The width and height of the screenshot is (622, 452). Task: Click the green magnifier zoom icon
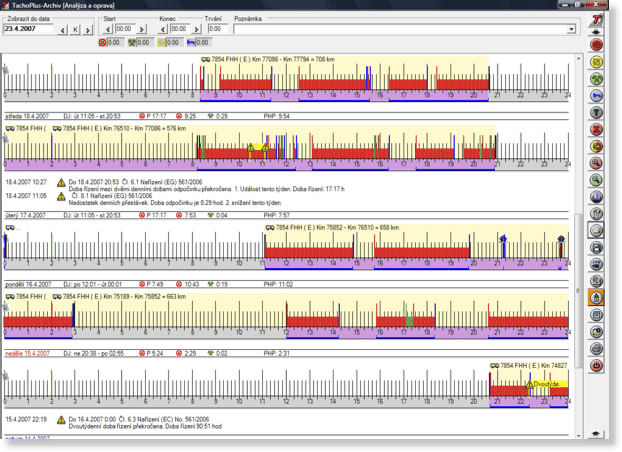click(x=596, y=180)
